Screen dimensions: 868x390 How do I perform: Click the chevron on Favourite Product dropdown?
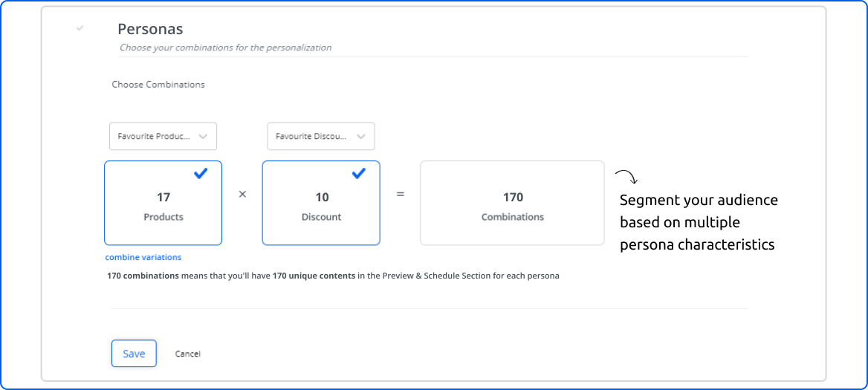coord(203,137)
